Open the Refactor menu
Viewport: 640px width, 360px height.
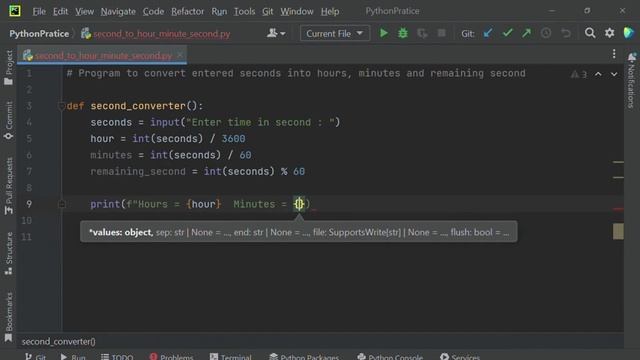(x=187, y=11)
